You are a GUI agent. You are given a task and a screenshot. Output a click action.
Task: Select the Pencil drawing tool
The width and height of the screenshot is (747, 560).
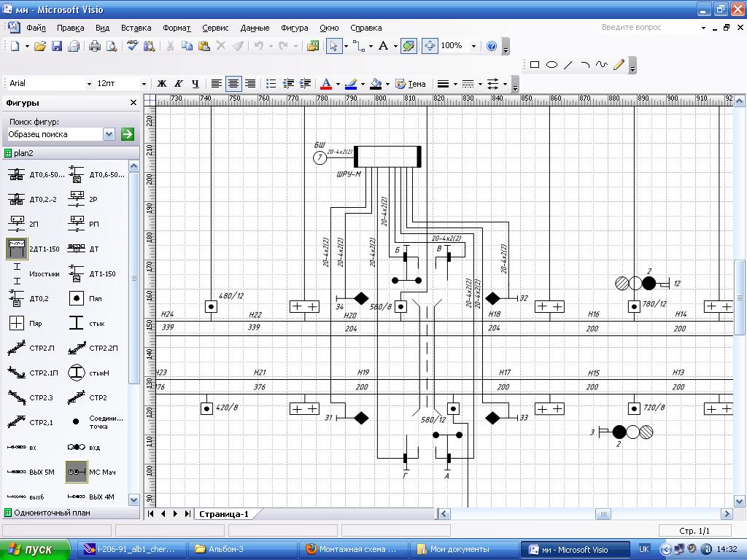pos(619,65)
